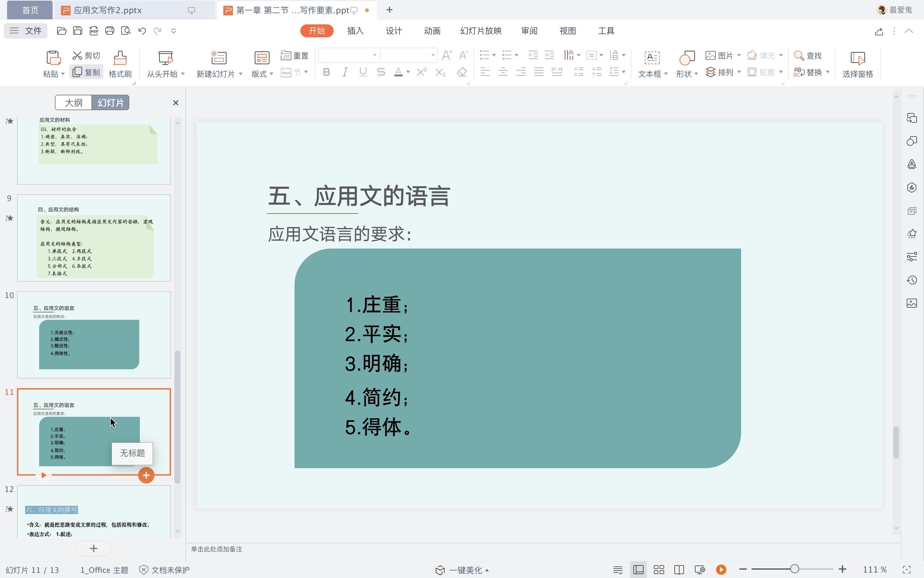Open the font size combo box
924x578 pixels.
(408, 56)
